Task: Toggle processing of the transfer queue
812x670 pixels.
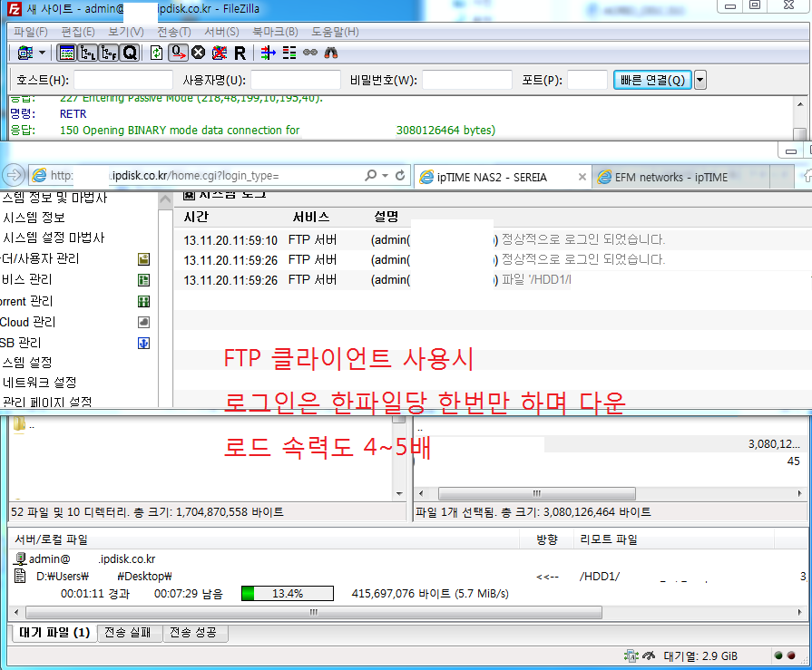Action: pos(178,53)
